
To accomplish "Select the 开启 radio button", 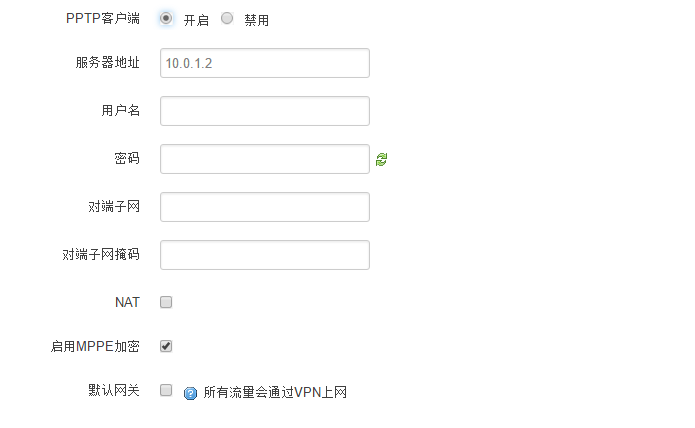I will point(166,19).
